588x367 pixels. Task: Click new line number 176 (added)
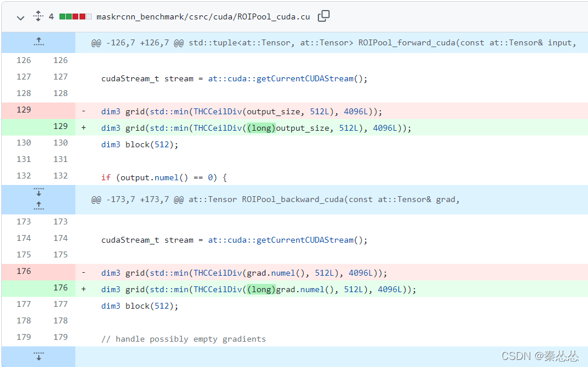click(x=61, y=288)
